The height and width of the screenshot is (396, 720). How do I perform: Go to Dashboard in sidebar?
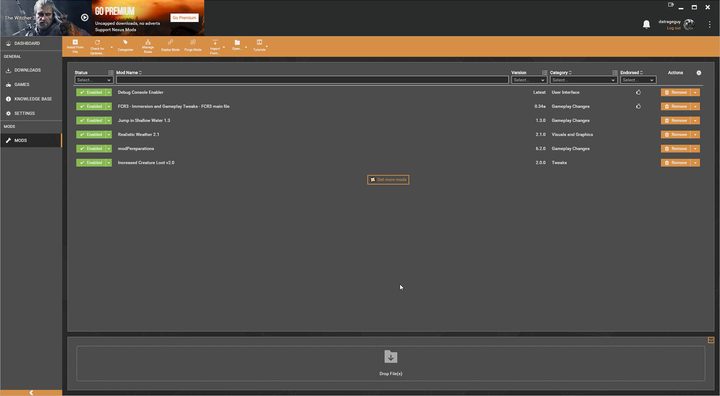(x=31, y=43)
